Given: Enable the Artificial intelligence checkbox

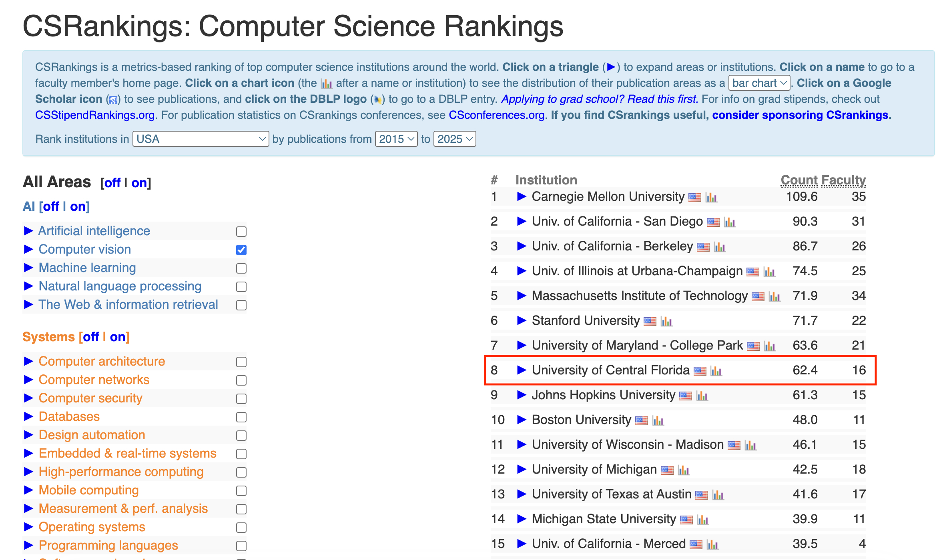Looking at the screenshot, I should click(x=241, y=232).
